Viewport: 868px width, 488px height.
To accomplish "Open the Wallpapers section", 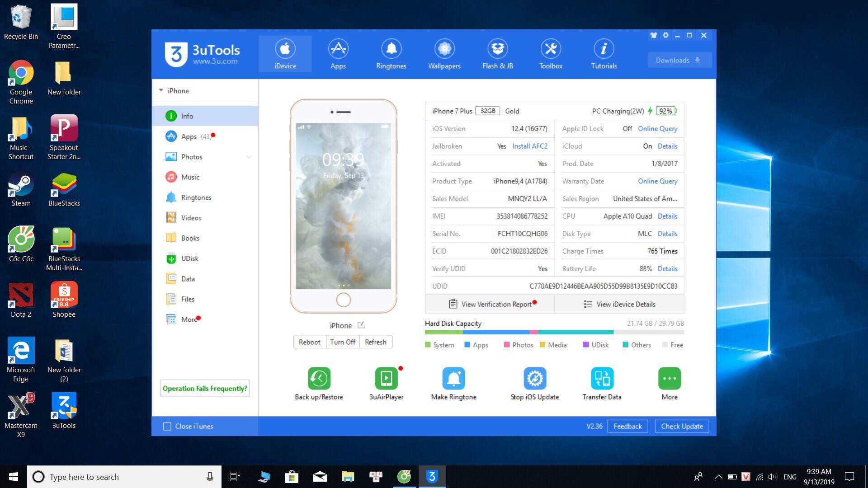I will pyautogui.click(x=444, y=54).
